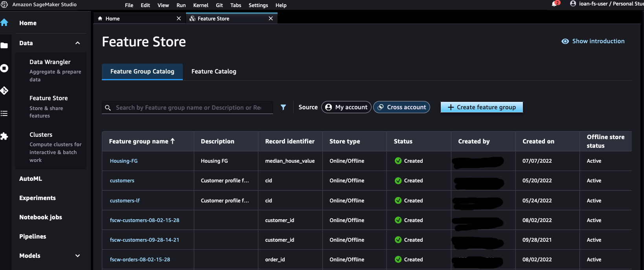The height and width of the screenshot is (270, 644).
Task: Collapse the Data section chevron
Action: (77, 43)
